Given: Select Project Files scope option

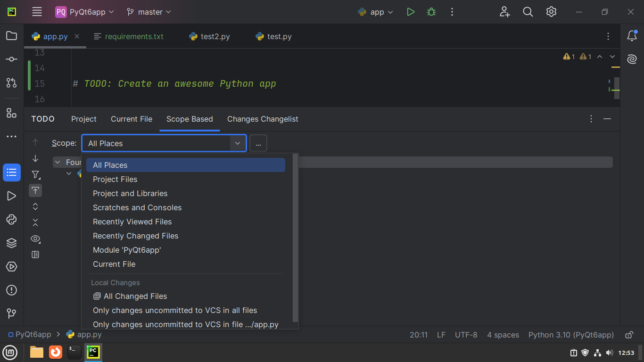Looking at the screenshot, I should click(186, 179).
